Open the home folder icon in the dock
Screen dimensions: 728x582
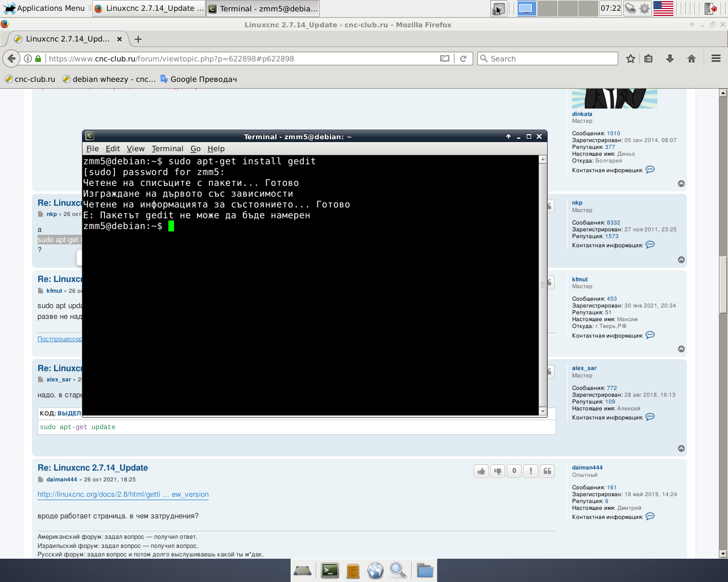[x=425, y=570]
